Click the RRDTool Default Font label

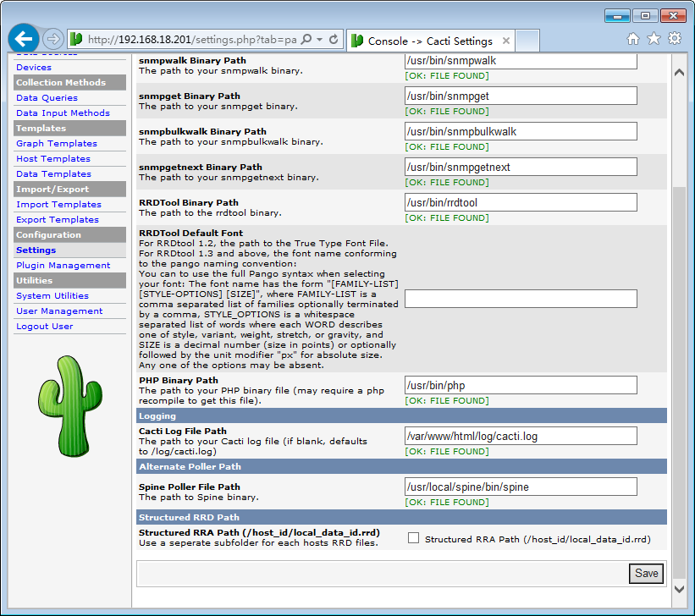pyautogui.click(x=191, y=233)
